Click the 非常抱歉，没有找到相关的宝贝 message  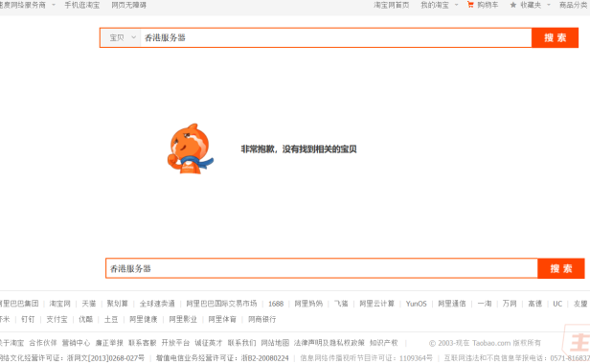click(299, 149)
